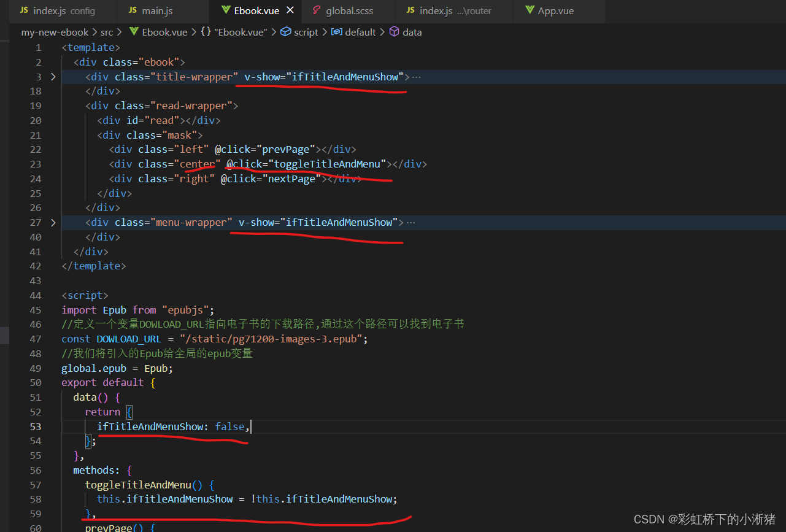786x532 pixels.
Task: Open the script breadcrumb symbol
Action: click(x=306, y=32)
